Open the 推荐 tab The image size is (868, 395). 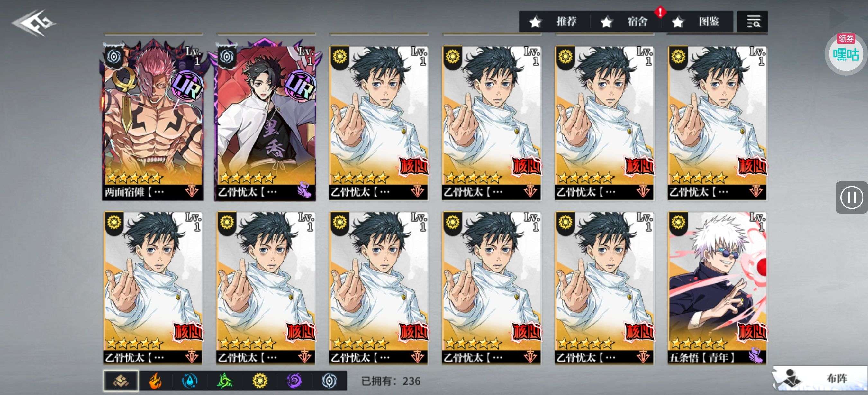[555, 22]
